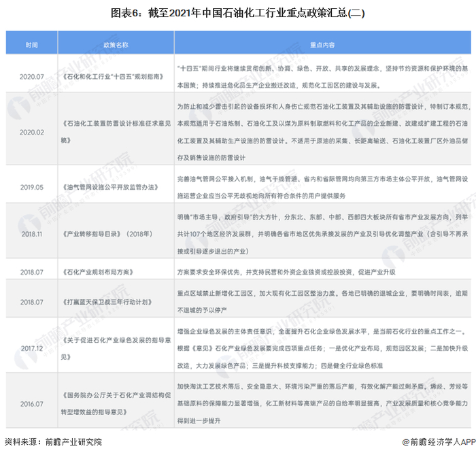This screenshot has height=455, width=476.
Task: Click content text starting 明确"市场主导，政府引导"
Action: click(323, 234)
